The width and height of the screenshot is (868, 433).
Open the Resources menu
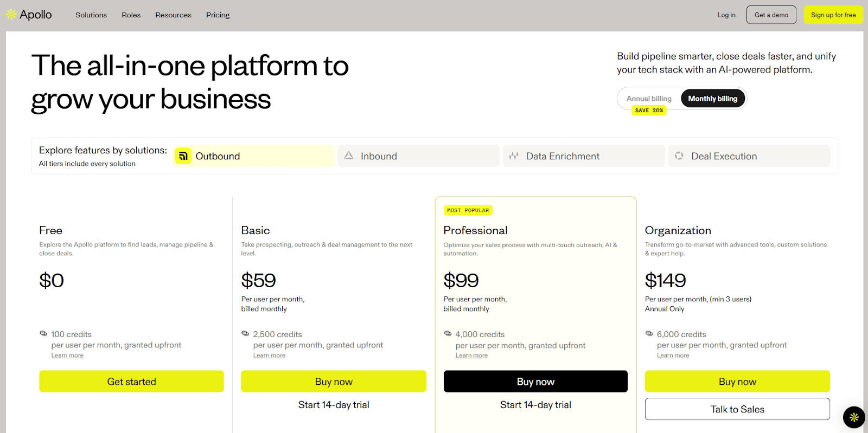coord(173,15)
